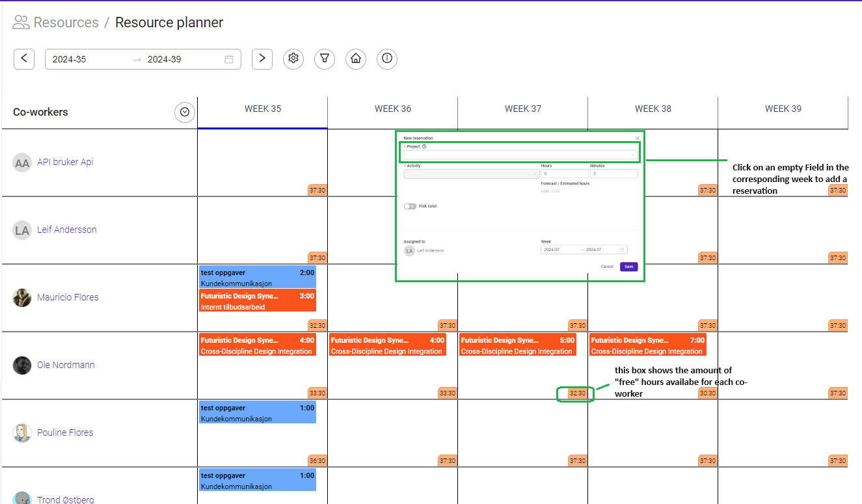Click the home icon button
Viewport: 862px width, 504px height.
[x=356, y=59]
